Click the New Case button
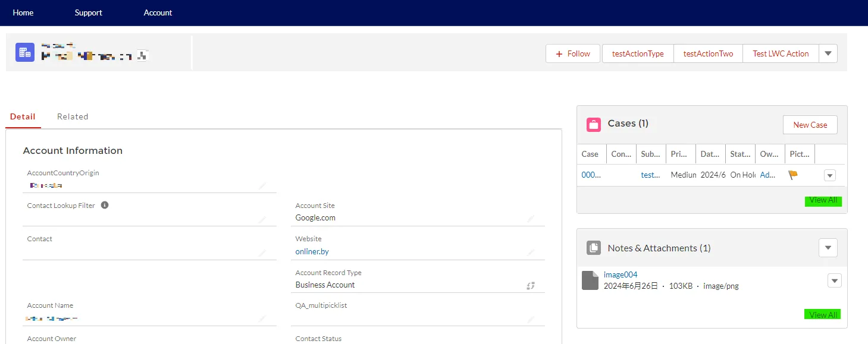 [x=810, y=125]
